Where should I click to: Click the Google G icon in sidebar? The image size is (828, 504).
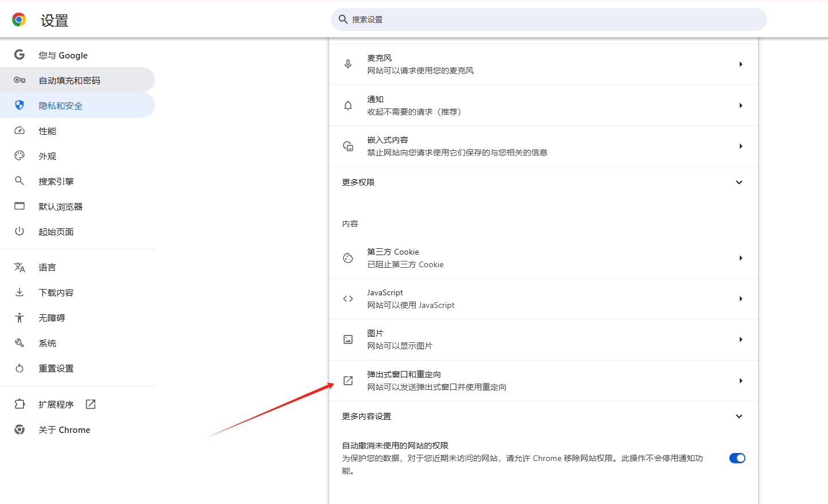[19, 54]
